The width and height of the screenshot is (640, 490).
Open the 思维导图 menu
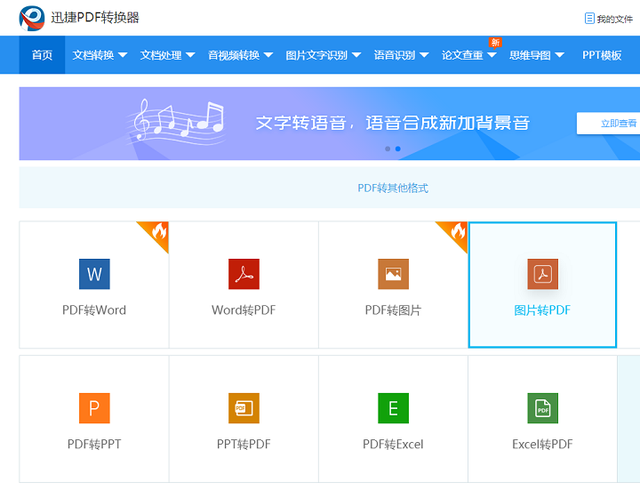click(x=530, y=55)
